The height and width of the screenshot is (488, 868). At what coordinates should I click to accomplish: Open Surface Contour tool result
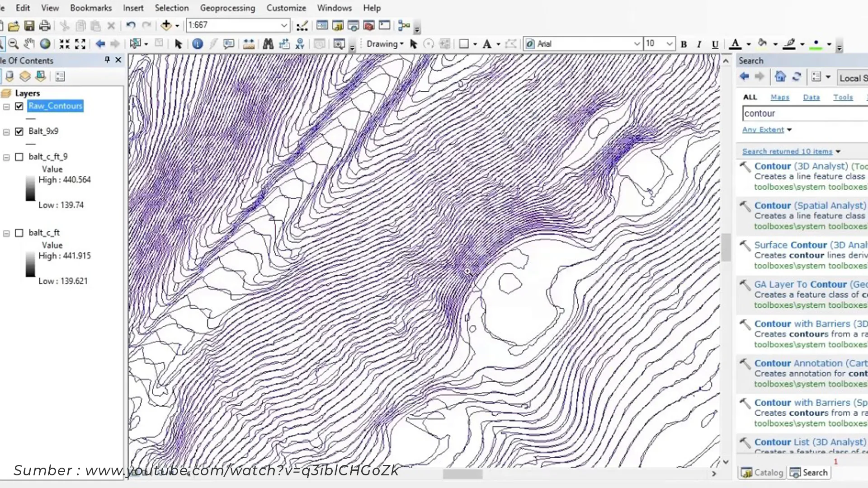[811, 245]
